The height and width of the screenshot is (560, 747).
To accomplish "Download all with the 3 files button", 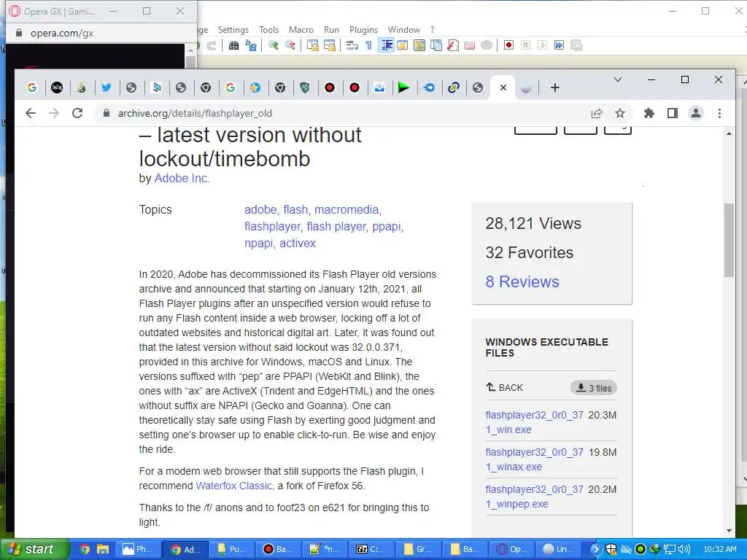I will (594, 388).
